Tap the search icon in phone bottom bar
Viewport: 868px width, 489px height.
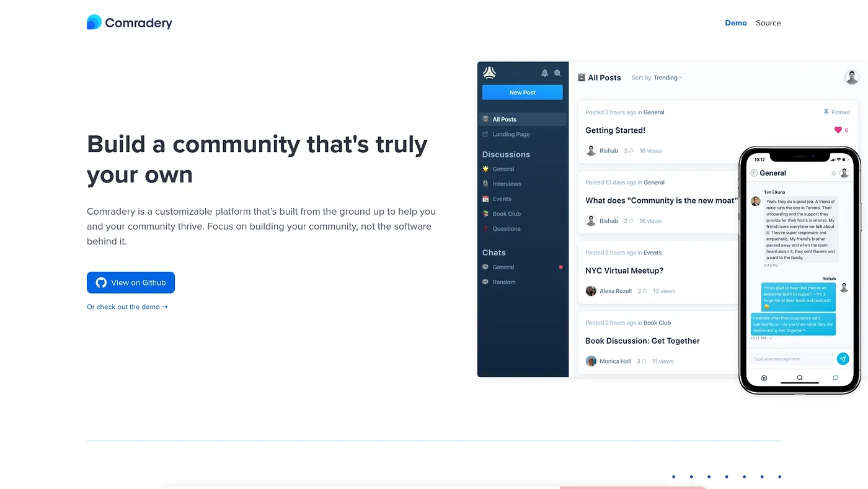point(800,377)
